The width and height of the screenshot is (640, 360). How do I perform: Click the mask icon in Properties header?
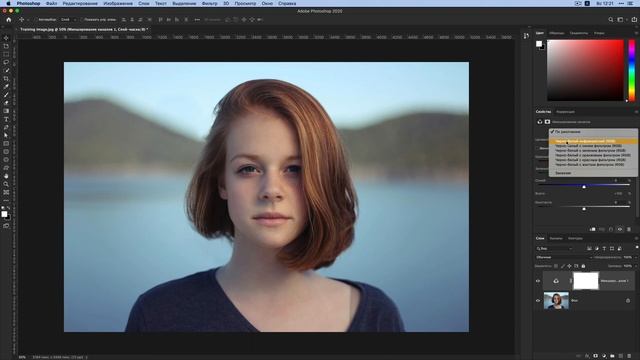tap(547, 122)
